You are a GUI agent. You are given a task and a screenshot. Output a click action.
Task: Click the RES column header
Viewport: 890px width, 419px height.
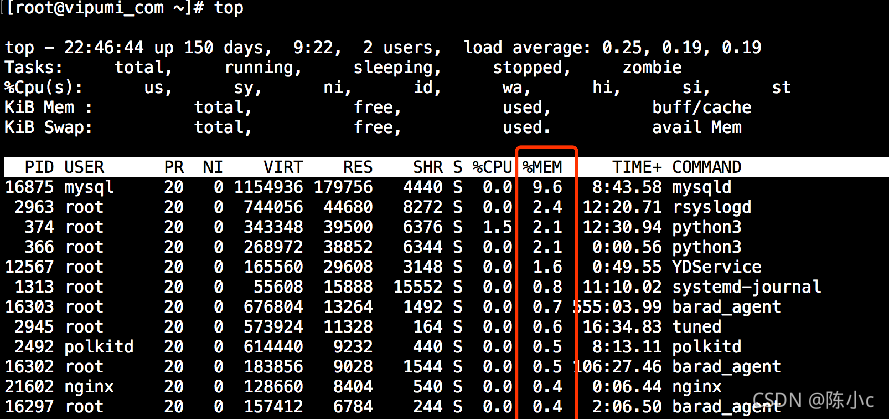[358, 167]
